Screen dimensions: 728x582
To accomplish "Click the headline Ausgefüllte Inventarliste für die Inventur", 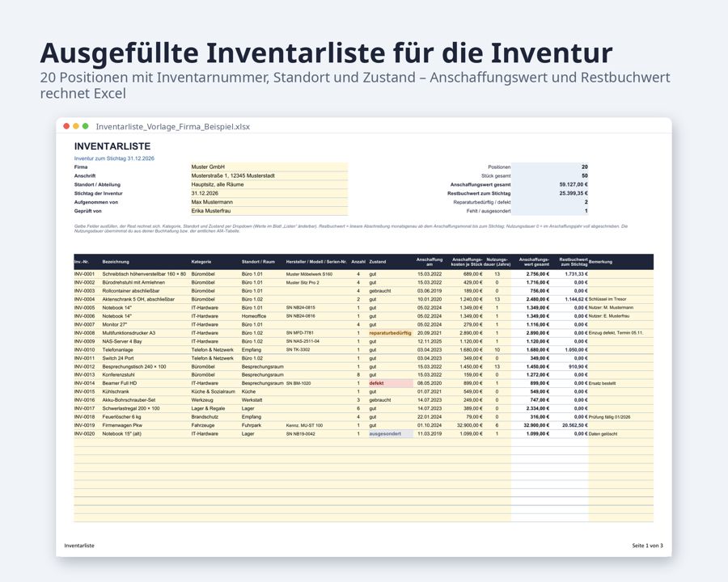I will point(326,53).
